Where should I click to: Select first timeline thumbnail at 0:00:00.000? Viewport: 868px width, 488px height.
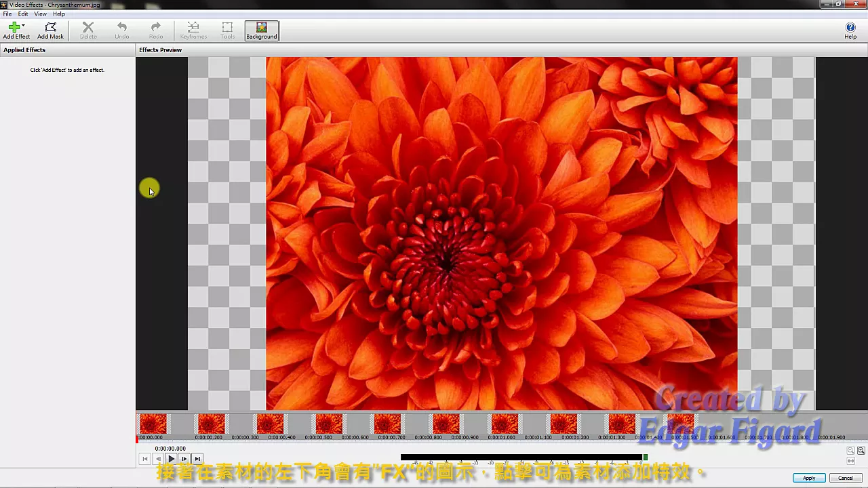tap(153, 424)
